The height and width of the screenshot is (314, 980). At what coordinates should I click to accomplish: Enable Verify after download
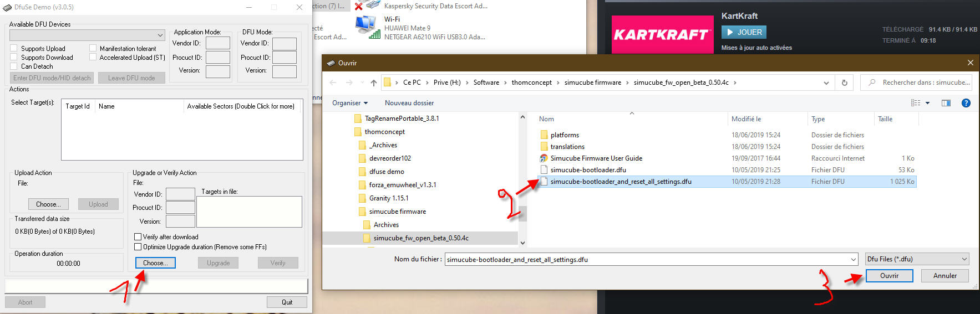138,237
